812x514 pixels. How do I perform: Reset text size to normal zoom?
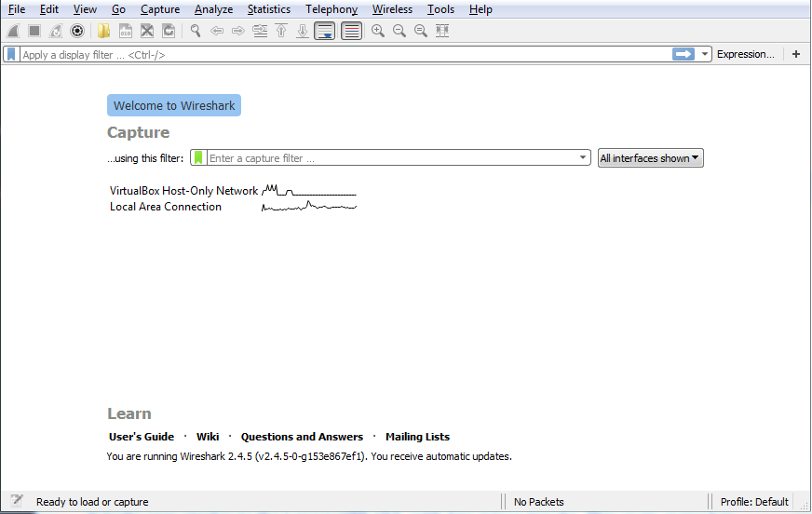[421, 31]
